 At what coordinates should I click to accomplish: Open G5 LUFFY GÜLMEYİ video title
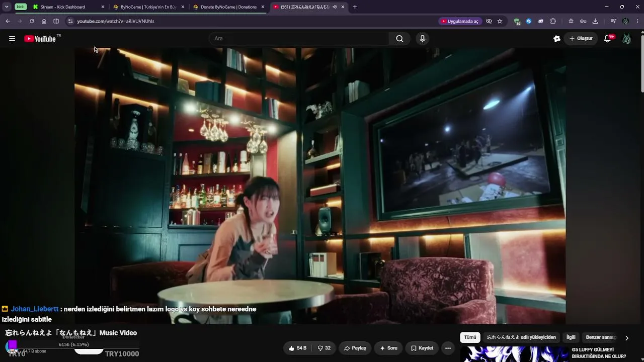[599, 353]
